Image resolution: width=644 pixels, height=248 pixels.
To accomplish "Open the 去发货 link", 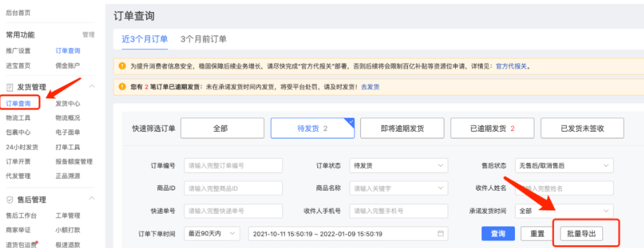I will pos(370,87).
